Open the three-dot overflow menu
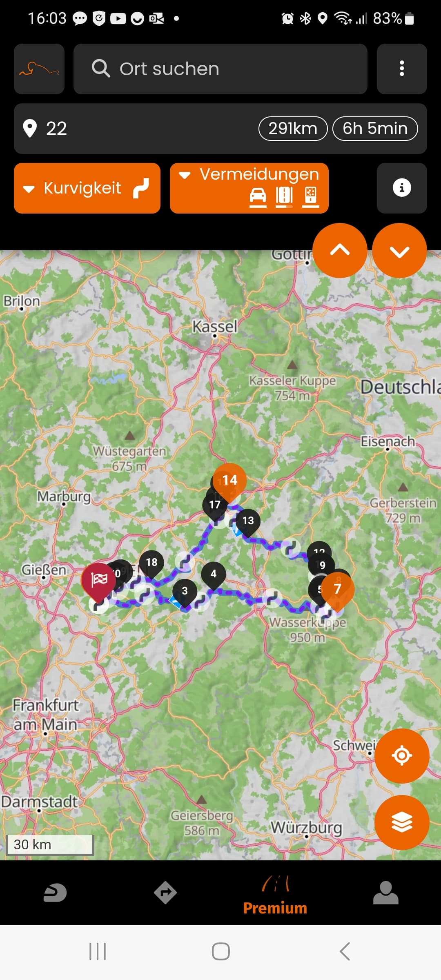This screenshot has width=441, height=980. point(402,69)
